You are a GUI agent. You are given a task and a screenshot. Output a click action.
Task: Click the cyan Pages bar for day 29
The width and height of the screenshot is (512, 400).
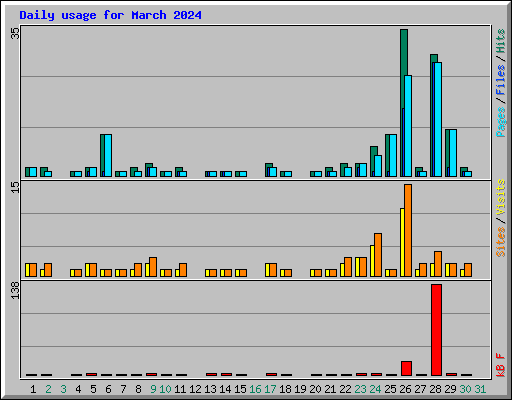[453, 153]
